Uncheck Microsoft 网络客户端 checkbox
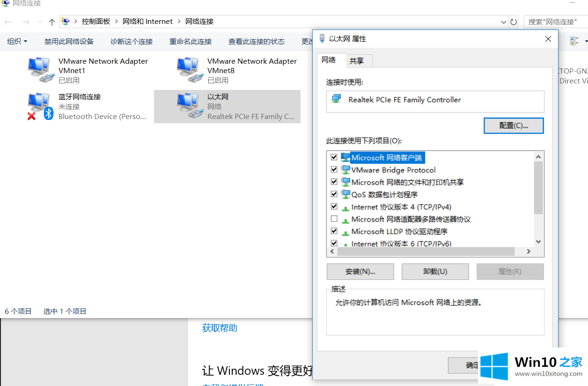Viewport: 588px width, 386px height. tap(334, 157)
